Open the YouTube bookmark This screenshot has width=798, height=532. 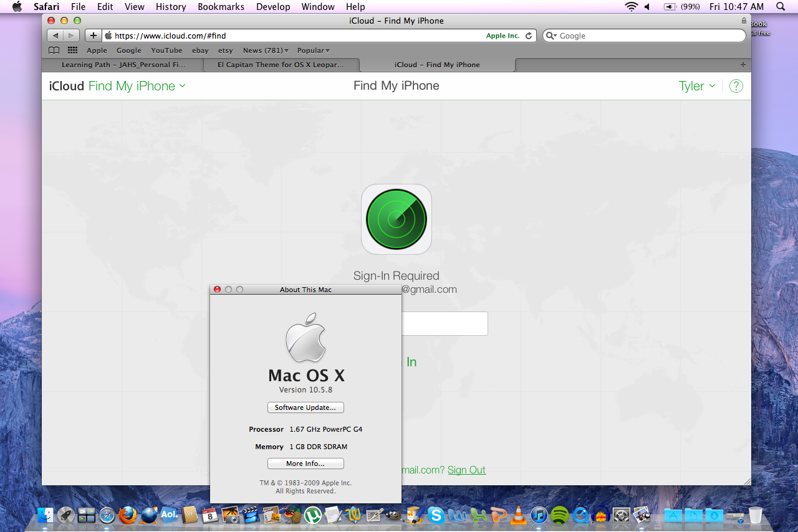click(x=166, y=50)
